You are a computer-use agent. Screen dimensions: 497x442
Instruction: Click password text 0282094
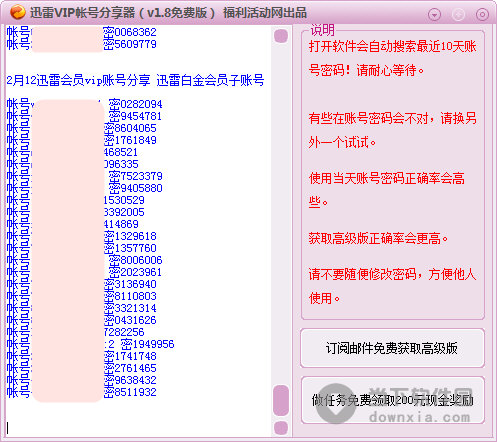141,104
